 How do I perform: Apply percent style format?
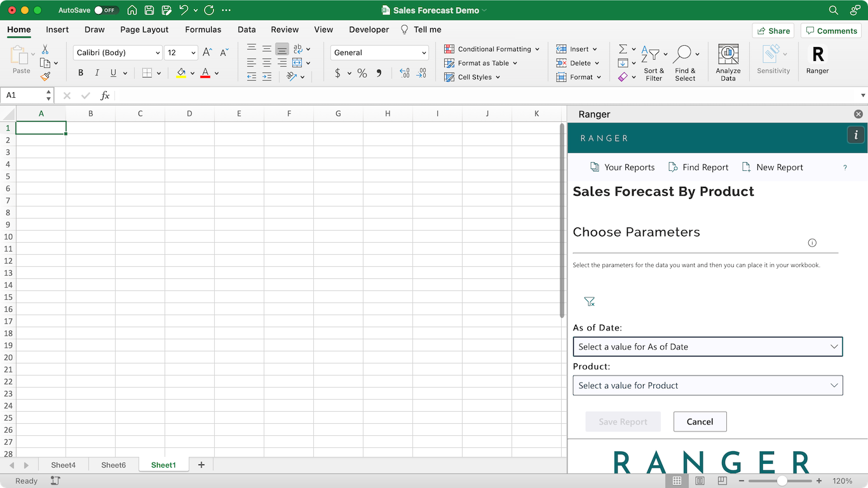(x=362, y=73)
